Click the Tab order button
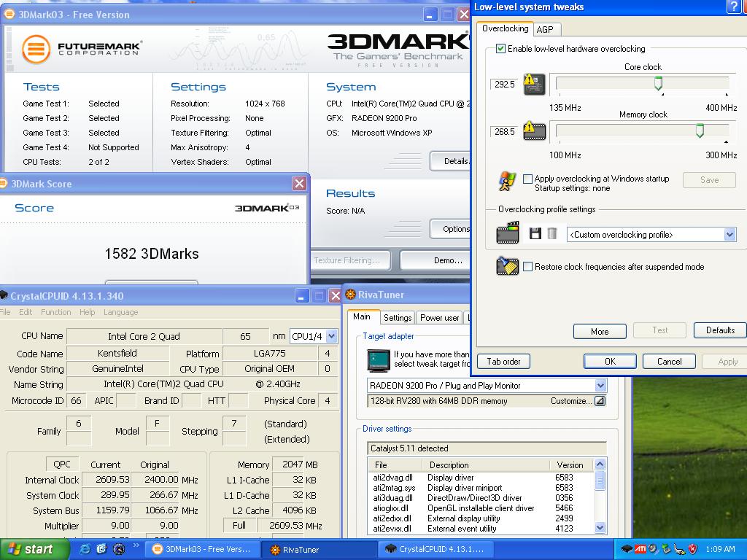 point(503,362)
